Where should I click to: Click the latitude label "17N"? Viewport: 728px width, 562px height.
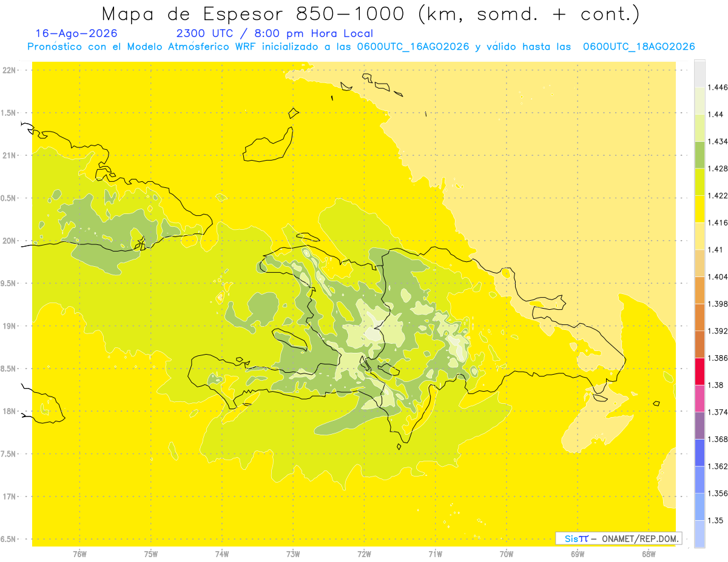tap(10, 497)
